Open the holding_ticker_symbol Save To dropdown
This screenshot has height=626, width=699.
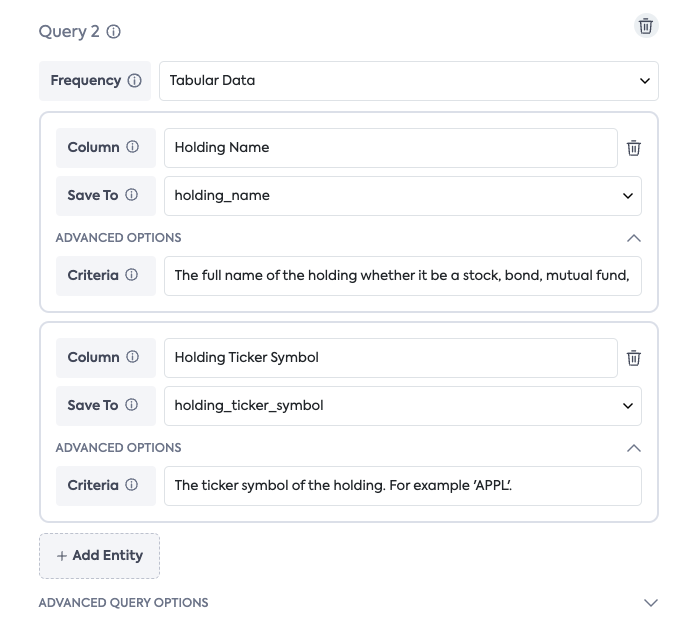402,406
